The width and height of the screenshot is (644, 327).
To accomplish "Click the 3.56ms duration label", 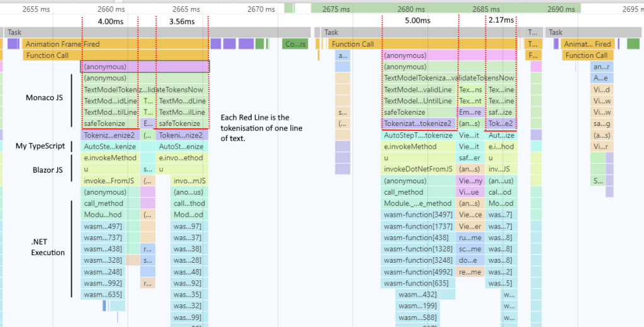I will [181, 21].
